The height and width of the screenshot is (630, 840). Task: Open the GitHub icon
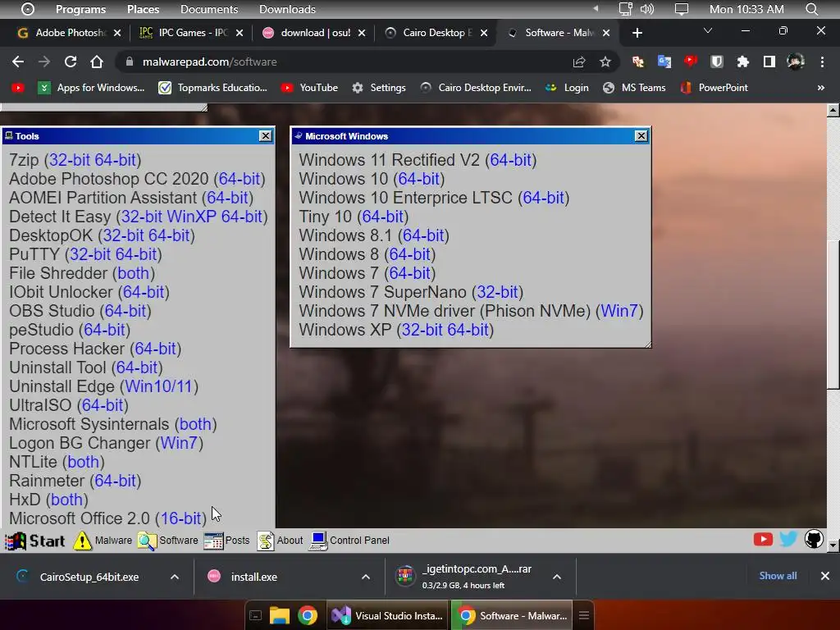pos(814,539)
